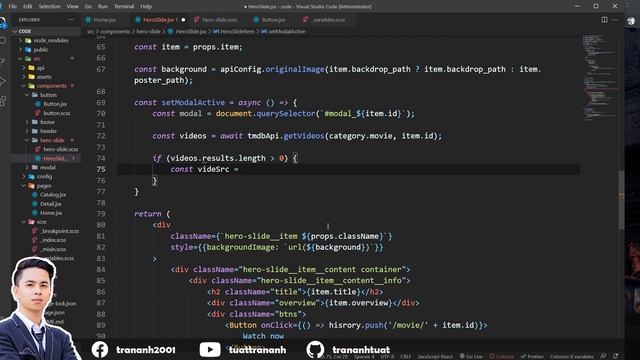Click the JavaScript React language mode
Image resolution: width=640 pixels, height=360 pixels.
coord(435,356)
